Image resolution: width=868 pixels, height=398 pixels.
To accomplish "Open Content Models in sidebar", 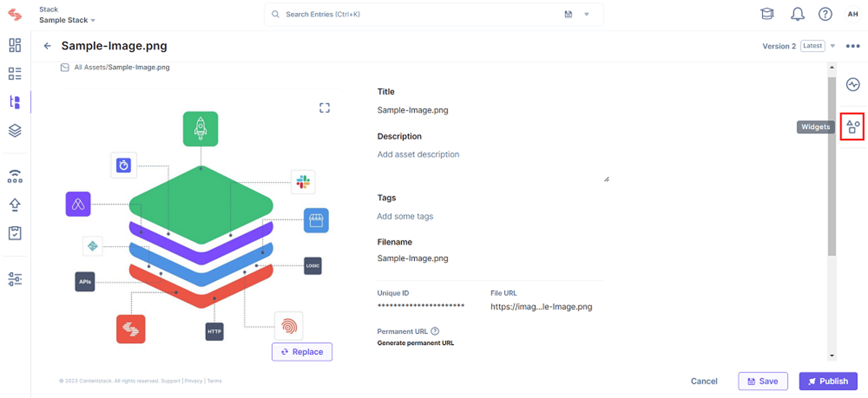I will [x=15, y=102].
